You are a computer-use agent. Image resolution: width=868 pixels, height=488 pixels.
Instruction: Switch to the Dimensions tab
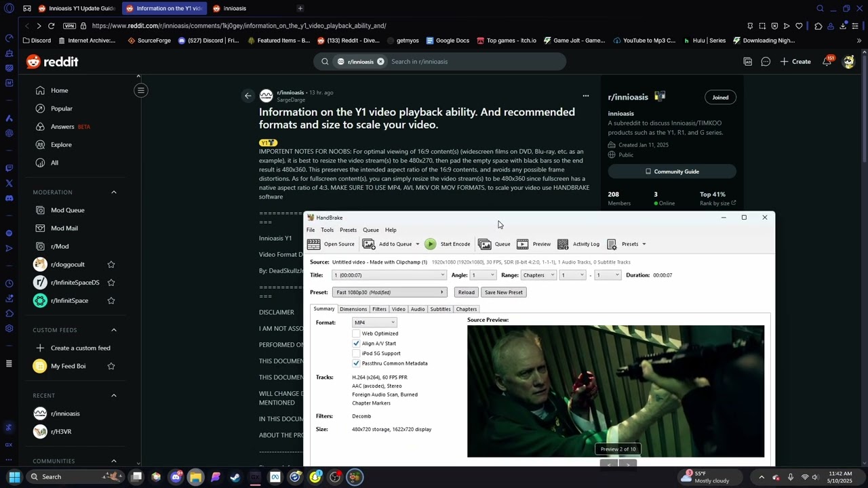point(353,309)
